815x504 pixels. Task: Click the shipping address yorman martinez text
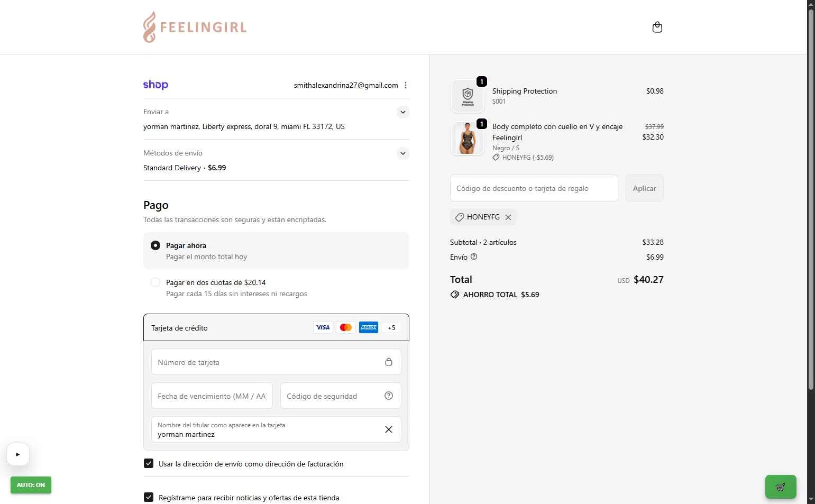click(x=244, y=126)
